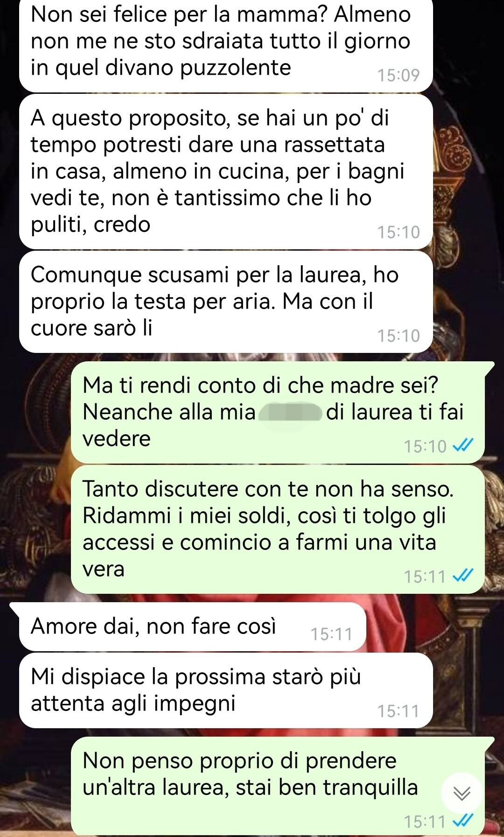The image size is (504, 837).
Task: Click 15:11 timestamp beside 'Amore dai'
Action: click(x=332, y=634)
